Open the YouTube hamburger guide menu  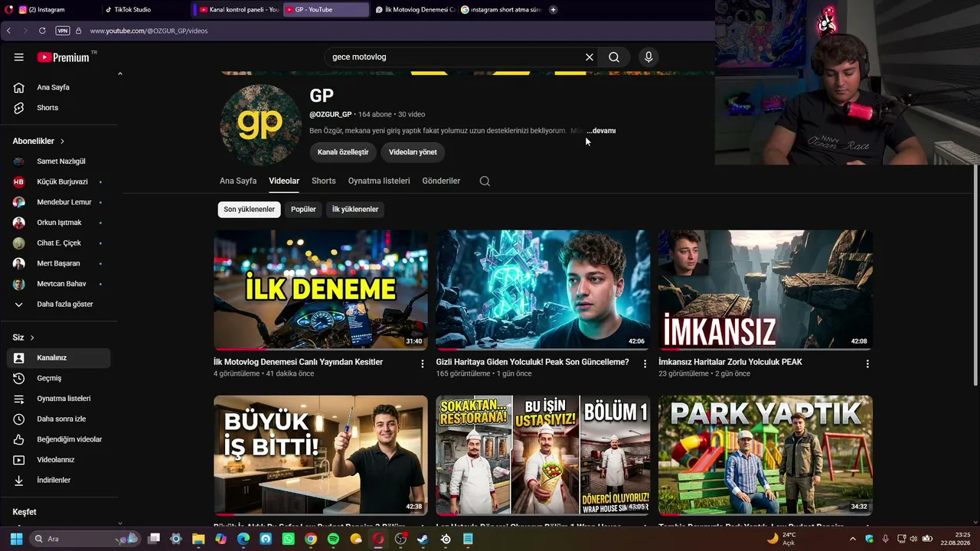pos(19,57)
